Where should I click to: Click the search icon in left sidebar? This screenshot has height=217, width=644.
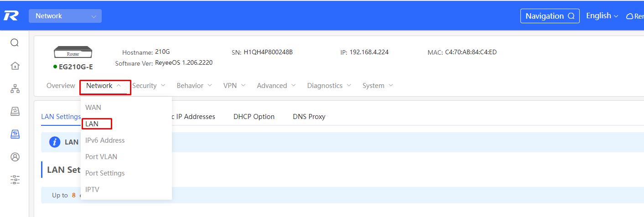[x=15, y=43]
